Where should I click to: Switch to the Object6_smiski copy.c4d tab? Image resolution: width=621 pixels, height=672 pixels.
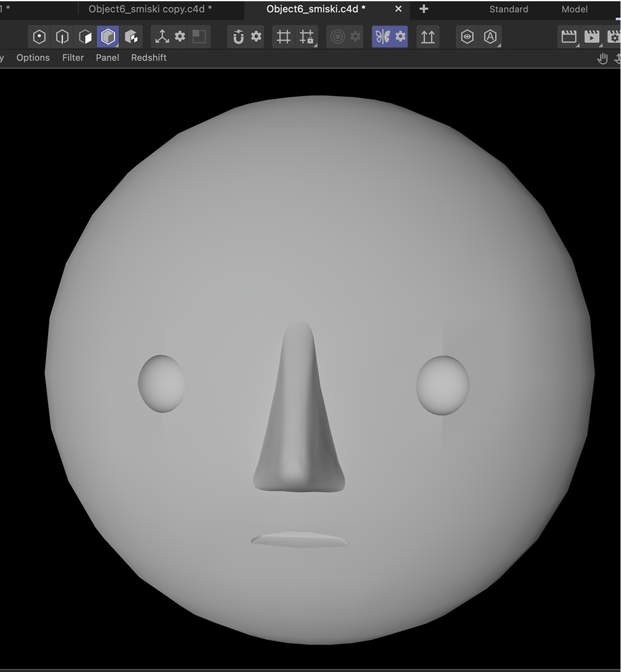[150, 9]
